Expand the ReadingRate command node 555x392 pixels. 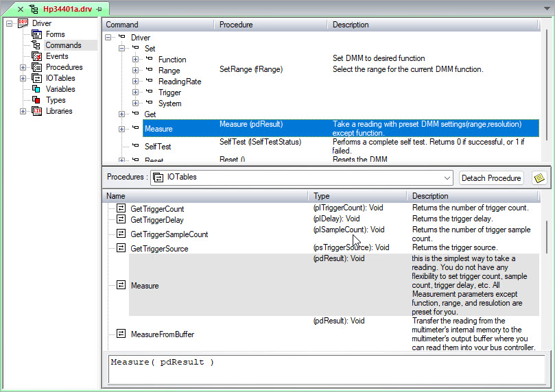[136, 81]
